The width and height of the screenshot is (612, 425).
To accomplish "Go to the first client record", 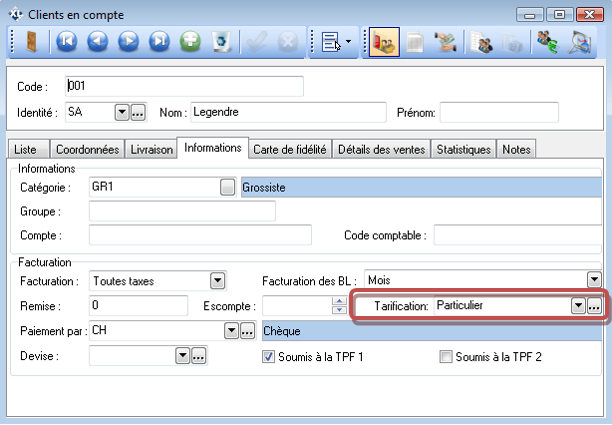I will tap(67, 43).
